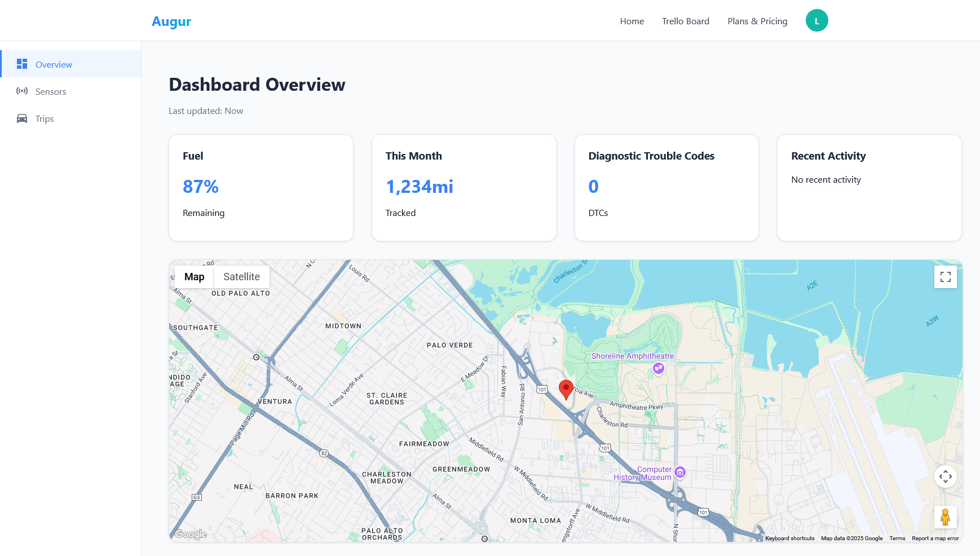980x556 pixels.
Task: Select the Map view type
Action: point(194,277)
